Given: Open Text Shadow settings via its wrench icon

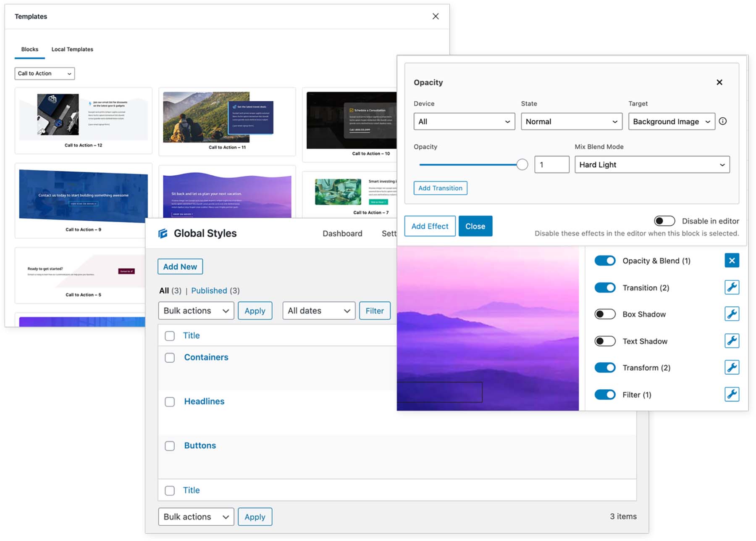Looking at the screenshot, I should 732,341.
